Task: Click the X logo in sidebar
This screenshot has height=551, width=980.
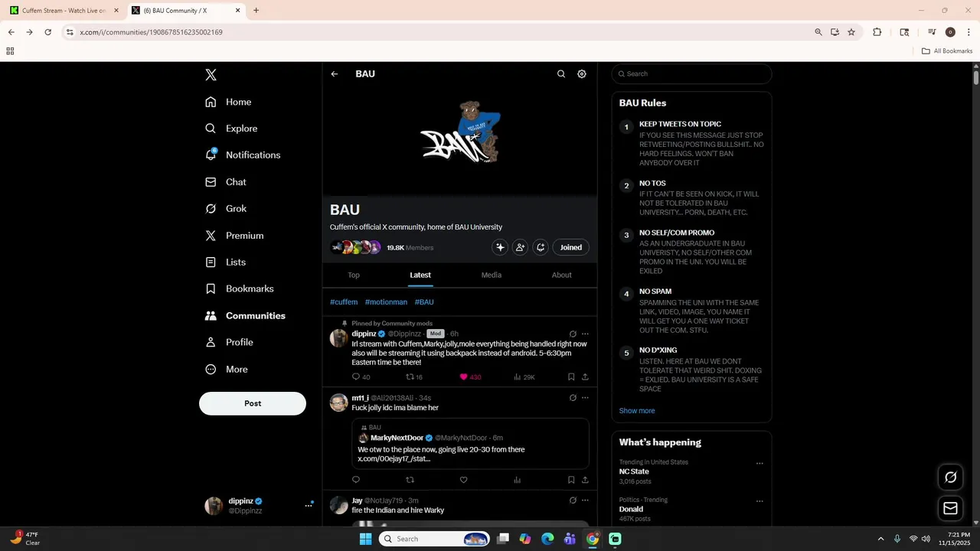Action: coord(211,75)
